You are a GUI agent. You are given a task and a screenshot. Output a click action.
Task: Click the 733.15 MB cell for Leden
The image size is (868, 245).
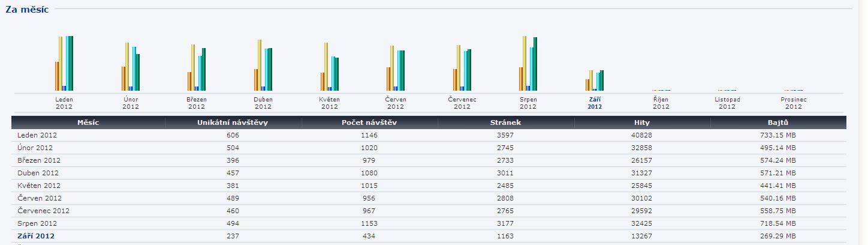click(778, 135)
